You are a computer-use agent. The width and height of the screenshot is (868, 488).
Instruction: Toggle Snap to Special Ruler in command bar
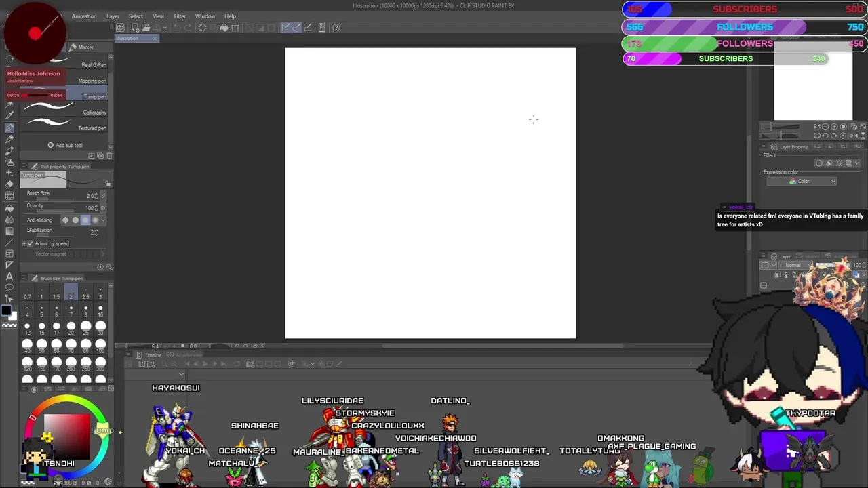[297, 28]
